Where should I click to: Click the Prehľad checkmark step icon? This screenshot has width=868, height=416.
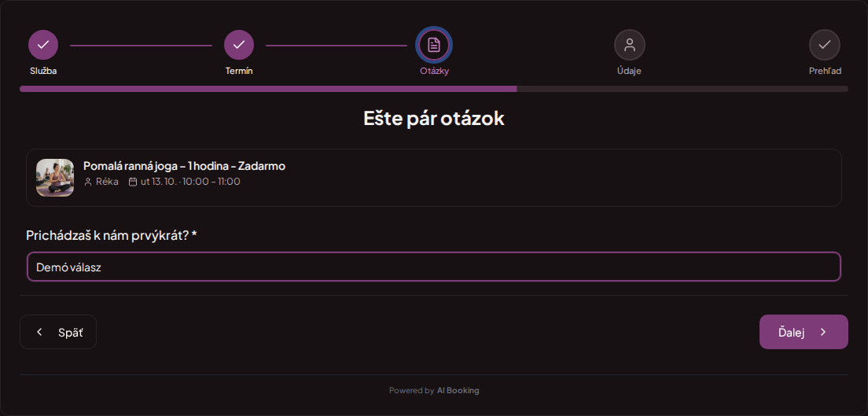click(824, 45)
